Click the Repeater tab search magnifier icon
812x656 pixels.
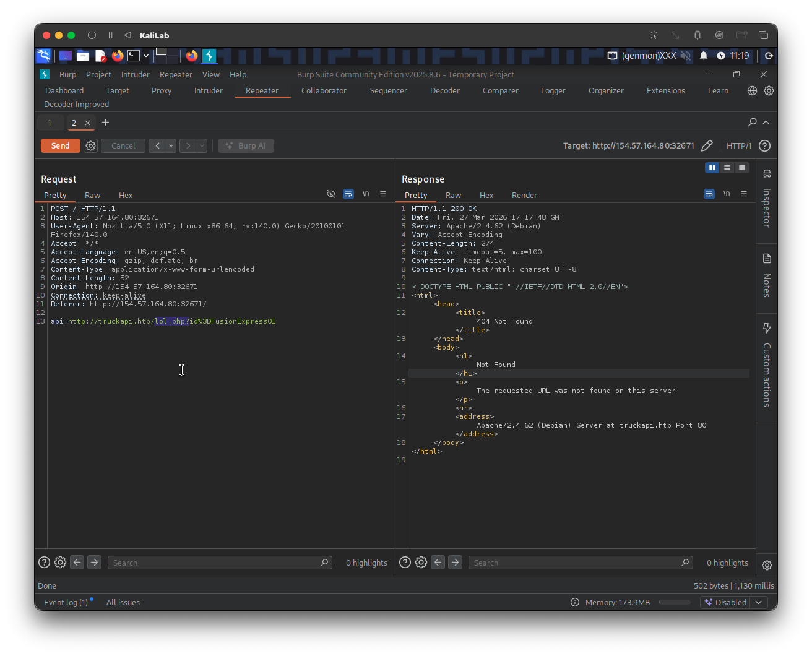pos(752,123)
